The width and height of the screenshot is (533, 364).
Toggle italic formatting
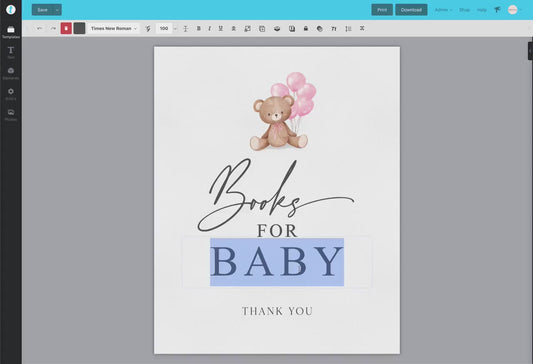[x=209, y=29]
